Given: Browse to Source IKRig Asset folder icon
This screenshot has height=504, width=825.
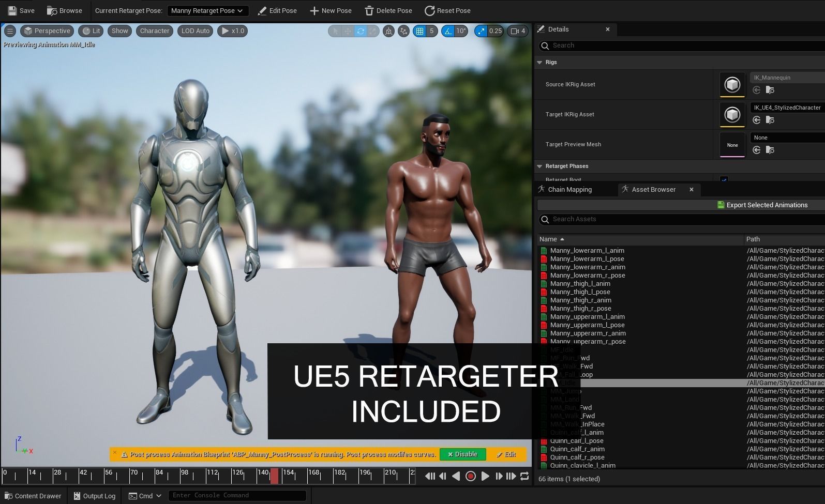Looking at the screenshot, I should tap(770, 90).
